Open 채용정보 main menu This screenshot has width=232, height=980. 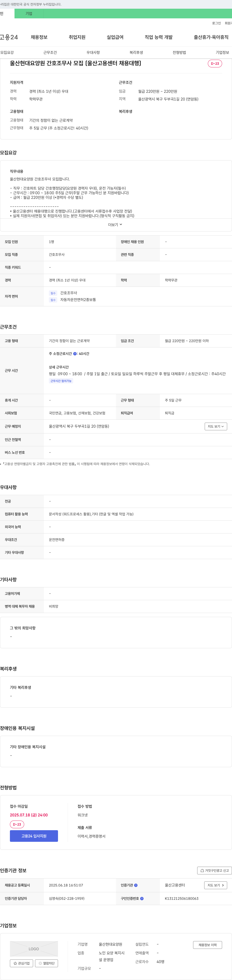tap(39, 37)
